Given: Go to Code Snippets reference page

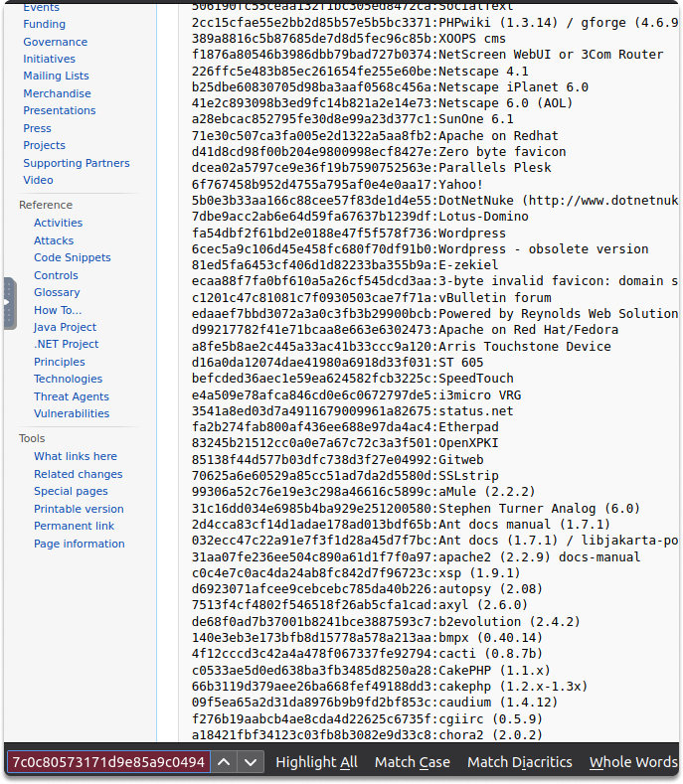Looking at the screenshot, I should pos(72,258).
